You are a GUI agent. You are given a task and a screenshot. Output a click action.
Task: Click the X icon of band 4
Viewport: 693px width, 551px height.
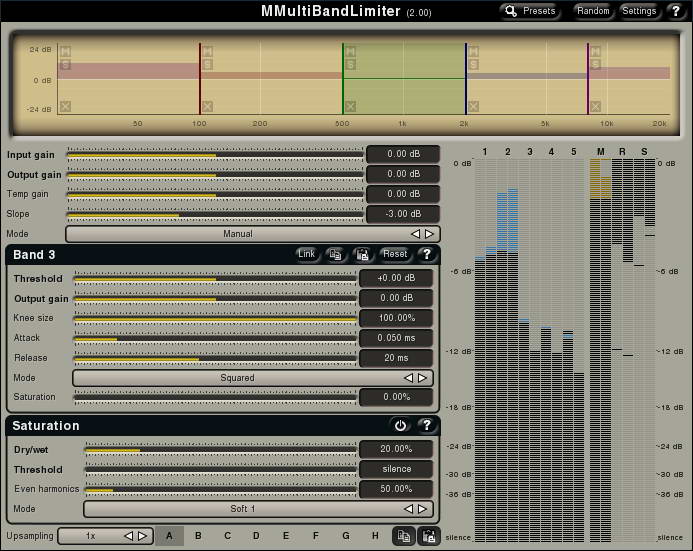tap(473, 106)
